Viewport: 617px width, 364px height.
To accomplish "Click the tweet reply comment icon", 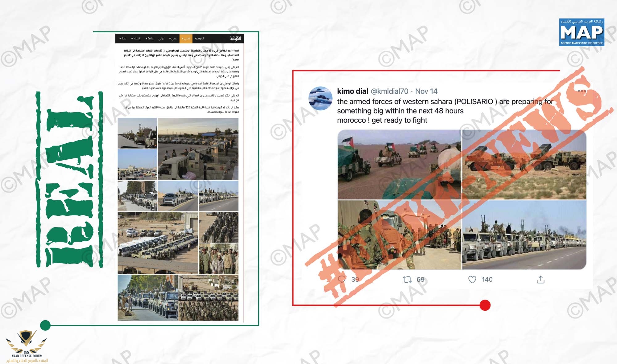I will click(342, 280).
